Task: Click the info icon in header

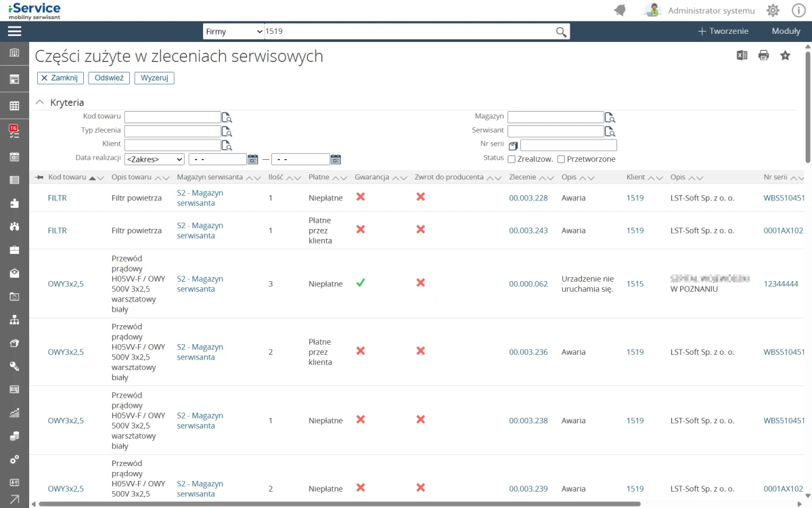Action: tap(798, 10)
